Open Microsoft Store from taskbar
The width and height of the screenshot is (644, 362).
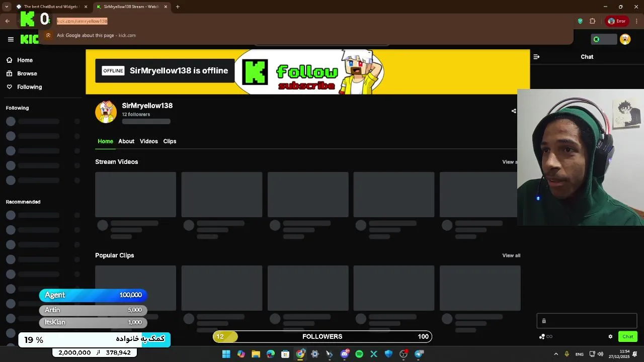(x=285, y=354)
